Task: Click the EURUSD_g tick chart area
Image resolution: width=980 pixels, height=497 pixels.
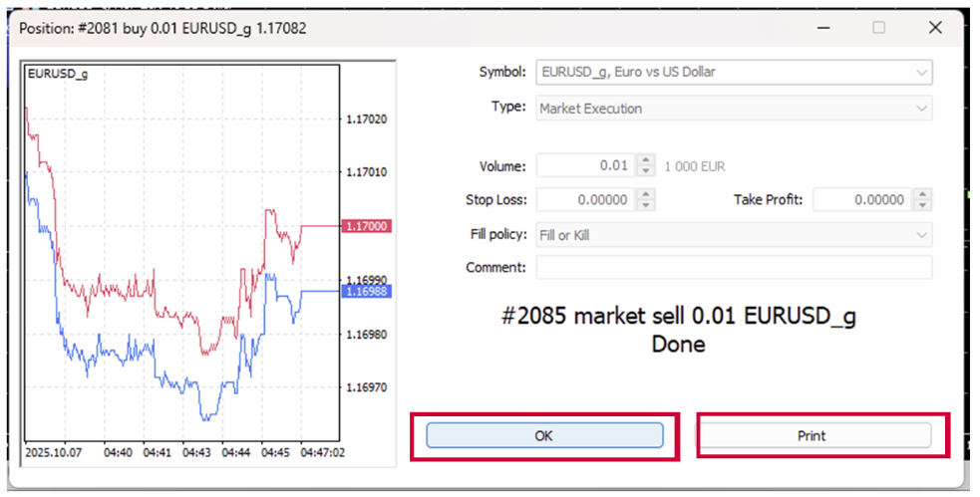Action: [x=179, y=249]
